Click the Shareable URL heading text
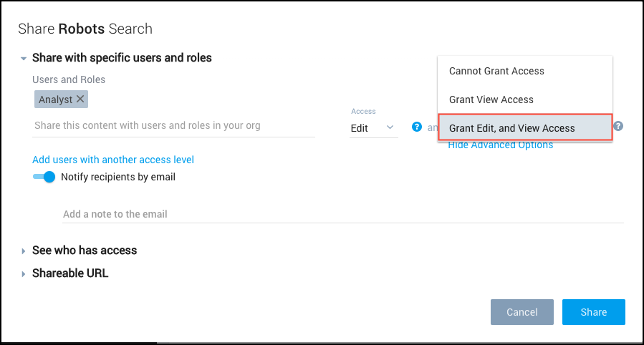Image resolution: width=644 pixels, height=345 pixels. [70, 273]
